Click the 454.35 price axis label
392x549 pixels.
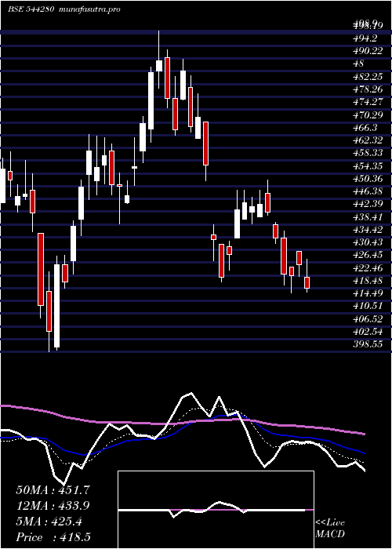(368, 165)
